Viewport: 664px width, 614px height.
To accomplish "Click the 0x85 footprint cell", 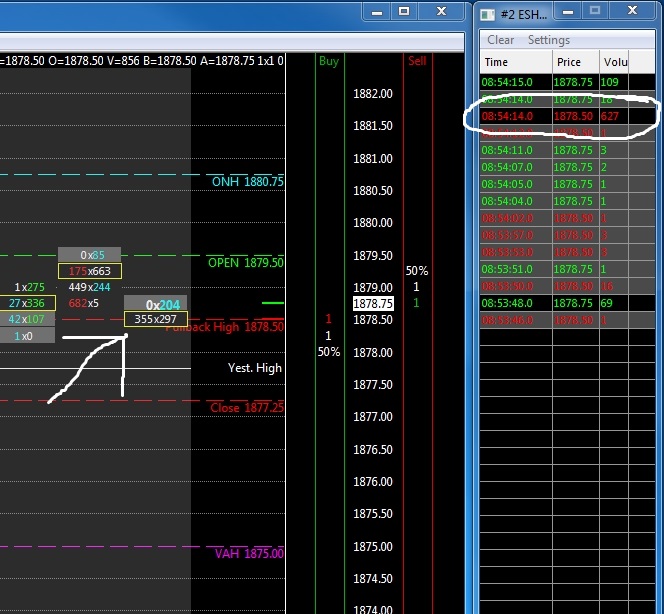I will [90, 255].
